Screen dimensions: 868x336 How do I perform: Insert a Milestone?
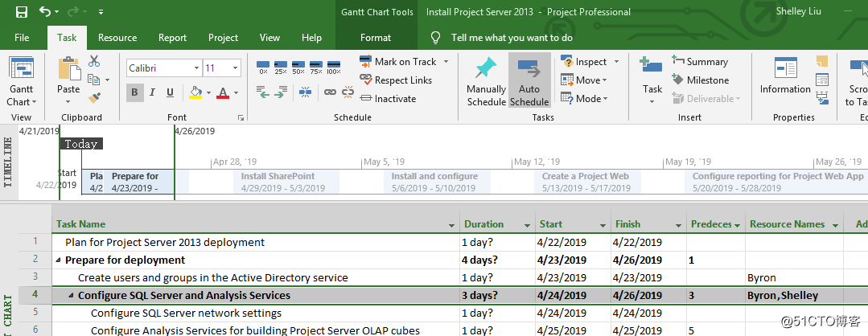(x=700, y=80)
